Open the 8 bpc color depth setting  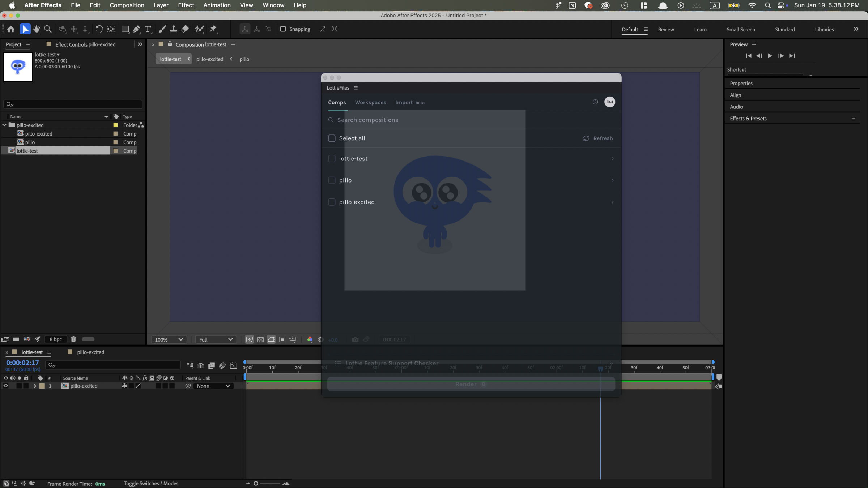tap(56, 339)
